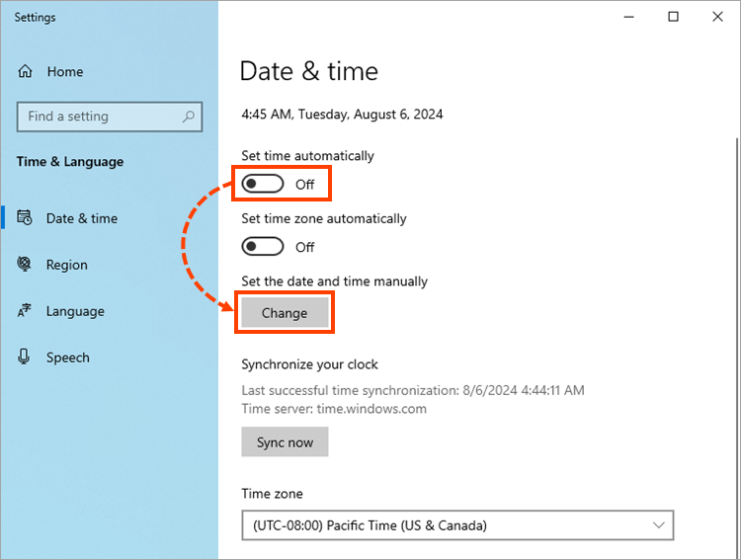Viewport: 741px width, 560px height.
Task: Click the Region globe icon
Action: 24,264
